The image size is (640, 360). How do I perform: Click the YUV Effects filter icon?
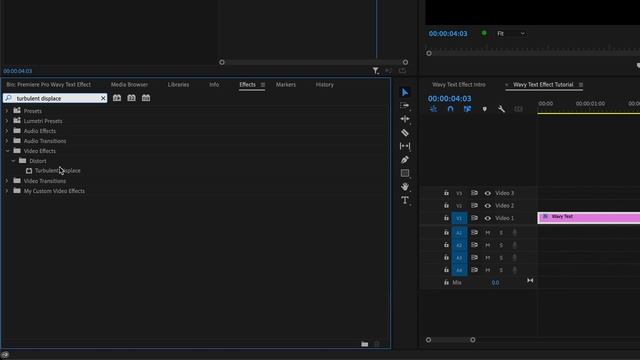[146, 98]
